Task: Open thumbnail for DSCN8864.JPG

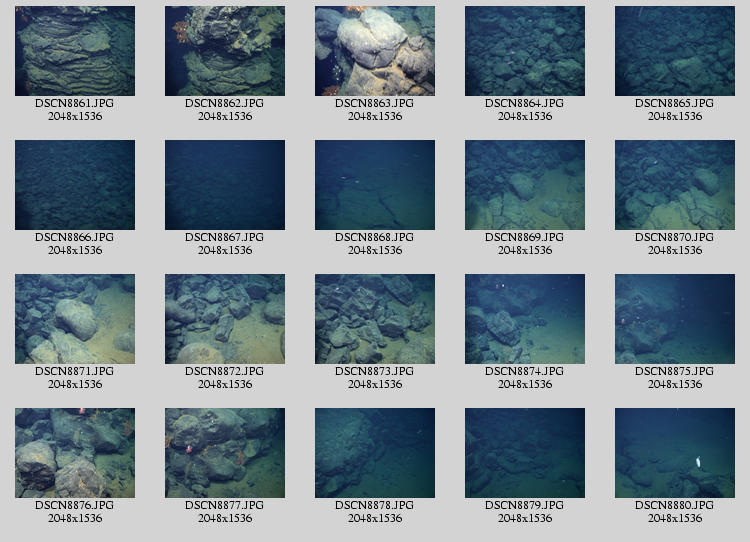Action: [525, 51]
